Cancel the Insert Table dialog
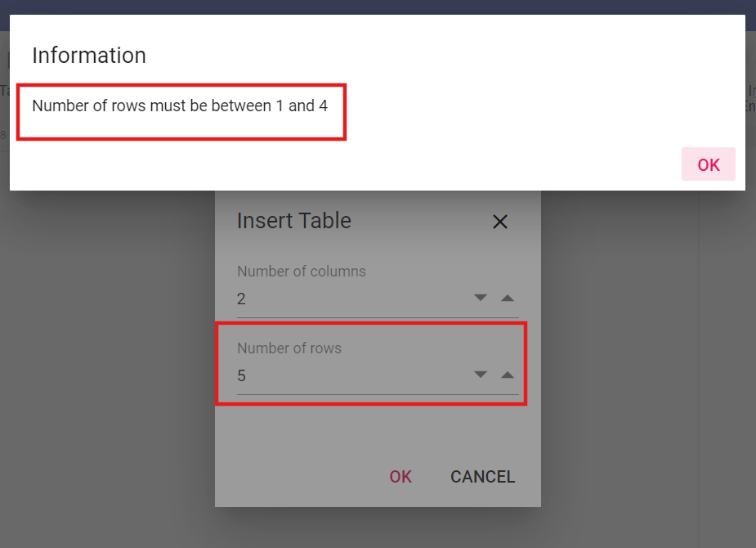 tap(482, 477)
